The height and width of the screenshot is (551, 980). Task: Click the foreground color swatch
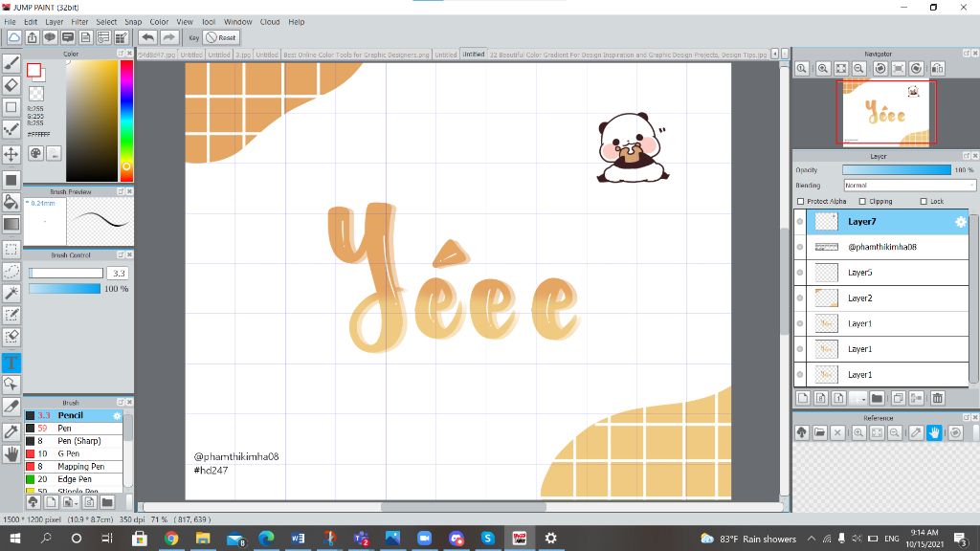tap(33, 70)
